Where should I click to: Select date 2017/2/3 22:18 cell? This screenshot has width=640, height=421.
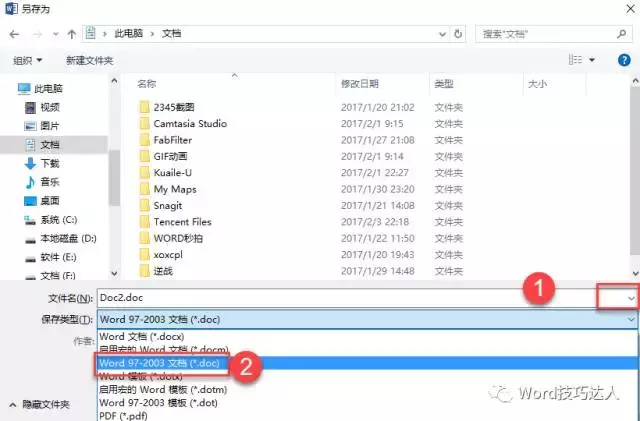pyautogui.click(x=375, y=222)
